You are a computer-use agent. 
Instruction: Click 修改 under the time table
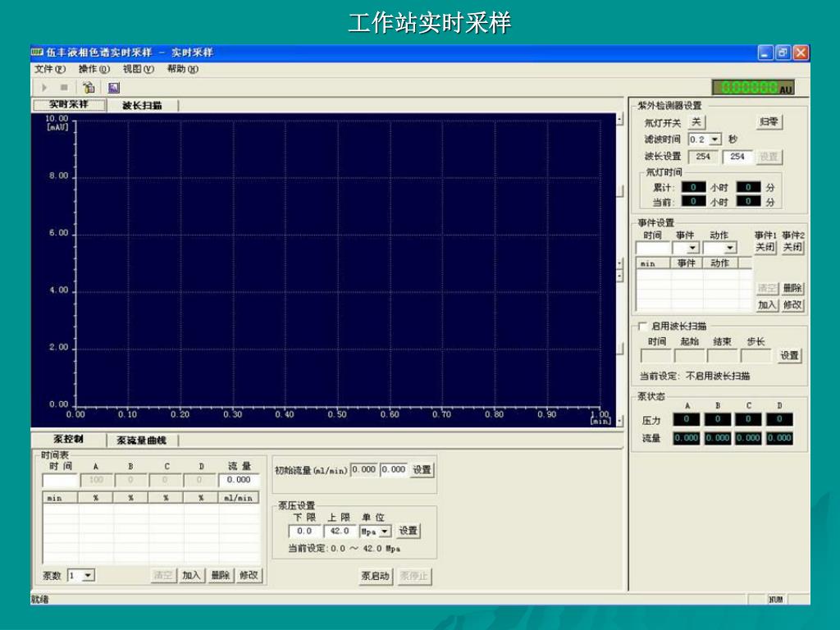(x=249, y=575)
